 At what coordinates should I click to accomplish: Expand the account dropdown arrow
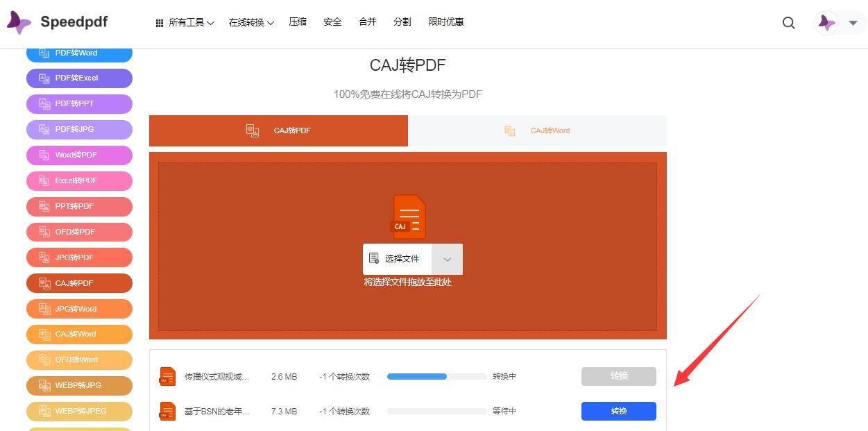point(853,23)
